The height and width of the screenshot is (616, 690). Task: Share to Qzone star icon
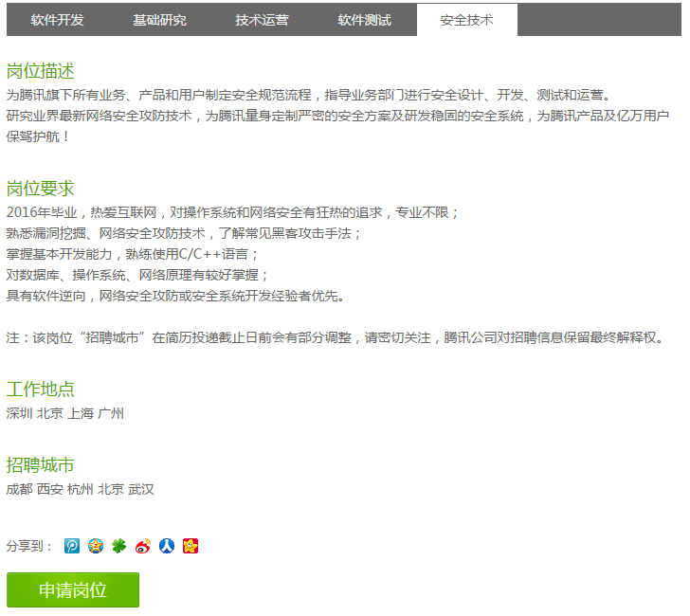96,546
